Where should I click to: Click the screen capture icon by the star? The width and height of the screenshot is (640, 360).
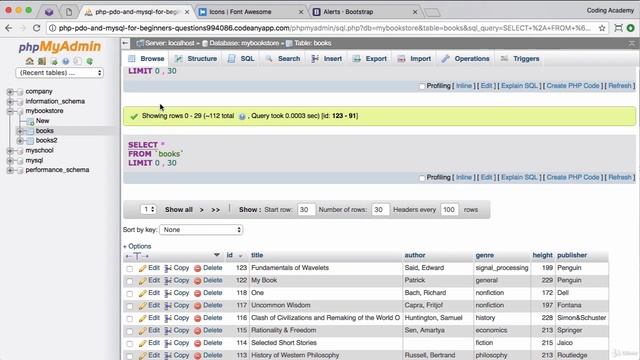[x=618, y=28]
